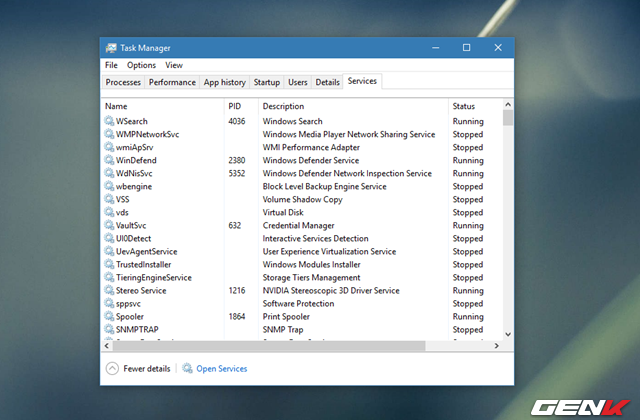Screen dimensions: 640x420
Task: Click the Task Manager title bar icon
Action: (111, 48)
